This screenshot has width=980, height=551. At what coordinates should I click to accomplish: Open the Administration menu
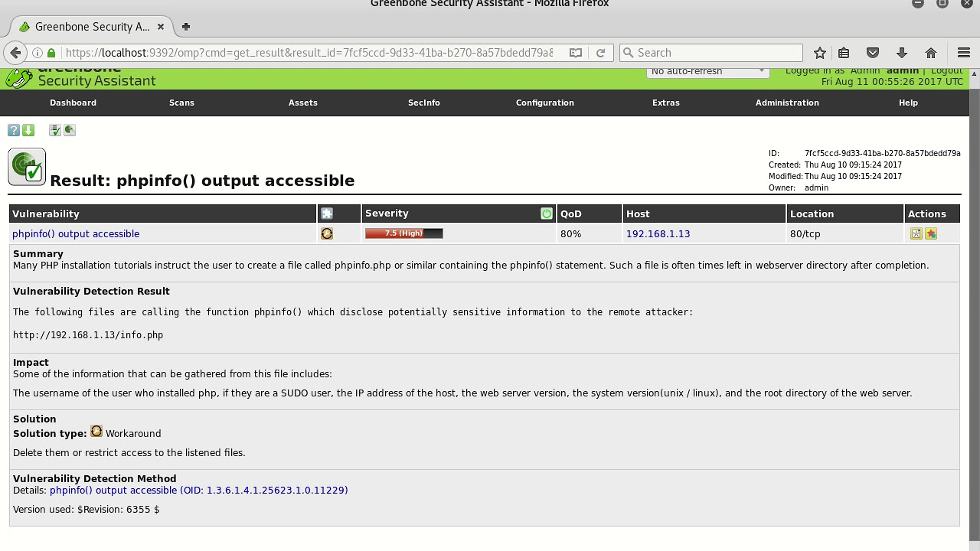tap(787, 103)
